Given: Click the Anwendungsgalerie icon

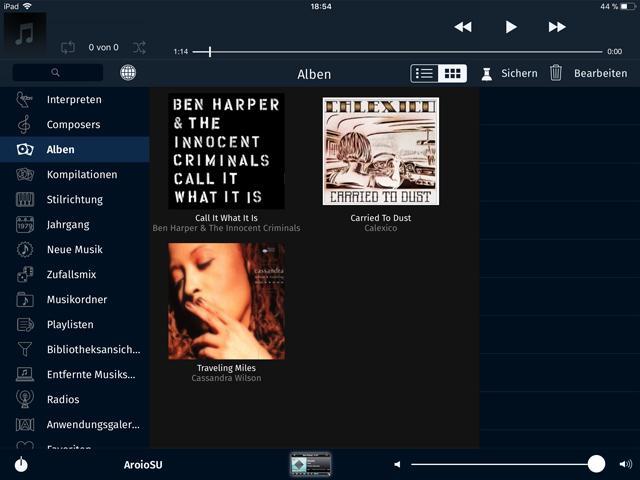Looking at the screenshot, I should pyautogui.click(x=25, y=424).
